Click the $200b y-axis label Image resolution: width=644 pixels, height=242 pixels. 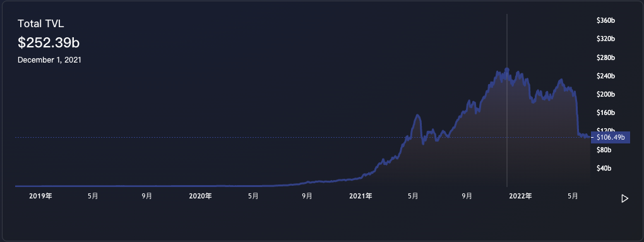[605, 95]
